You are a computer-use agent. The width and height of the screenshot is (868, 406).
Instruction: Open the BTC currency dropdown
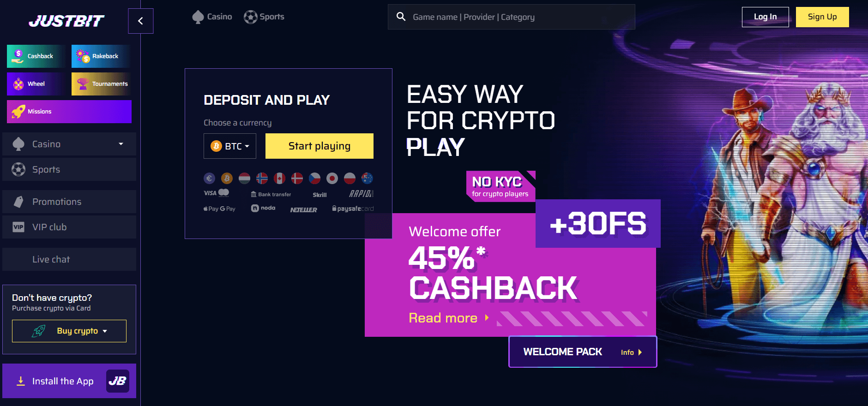230,146
